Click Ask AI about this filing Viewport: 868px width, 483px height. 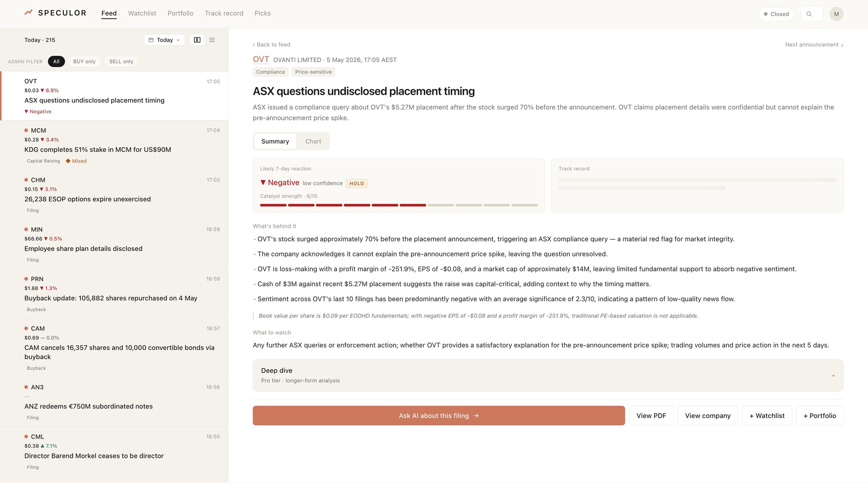click(439, 416)
